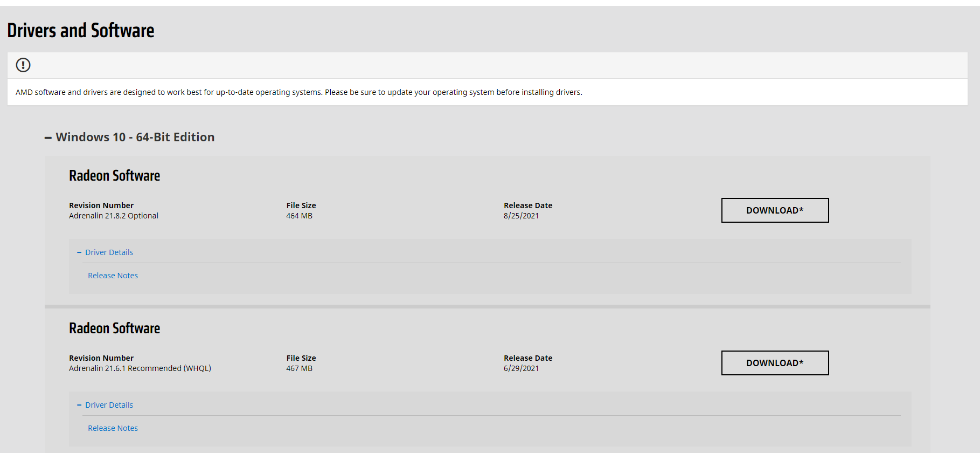
Task: Download Adrenalin 21.8.2 Optional driver
Action: (x=775, y=210)
